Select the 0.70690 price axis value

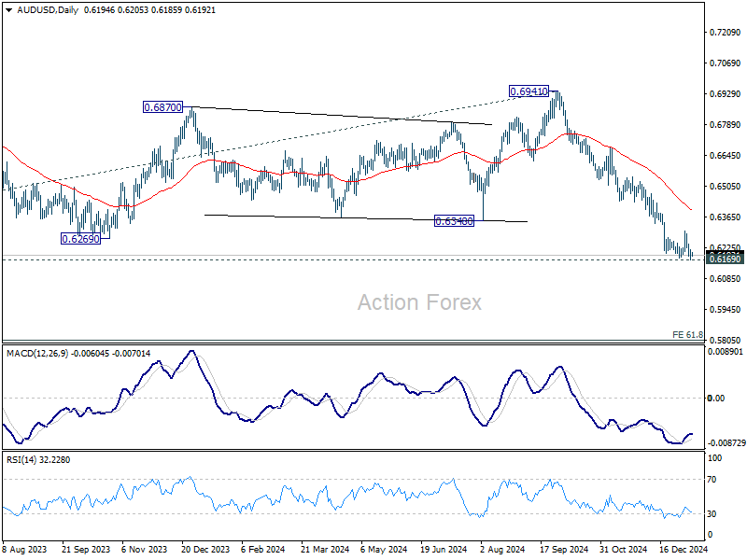(x=726, y=63)
